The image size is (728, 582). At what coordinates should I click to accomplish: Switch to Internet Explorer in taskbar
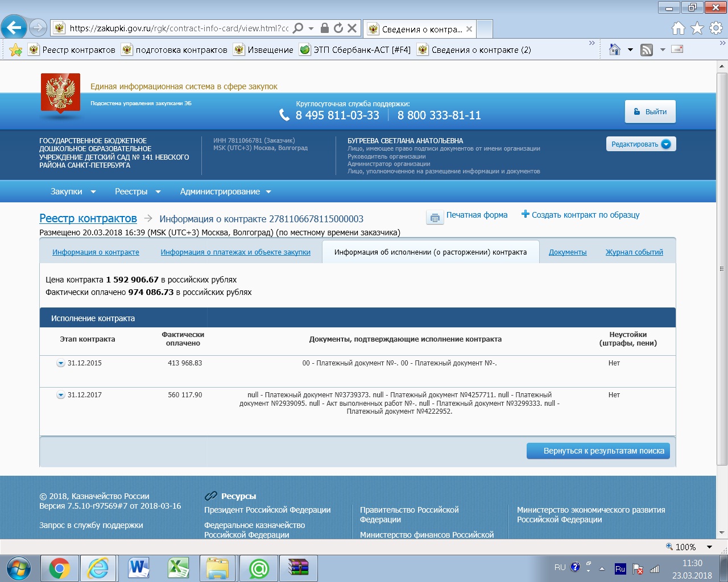pos(98,568)
